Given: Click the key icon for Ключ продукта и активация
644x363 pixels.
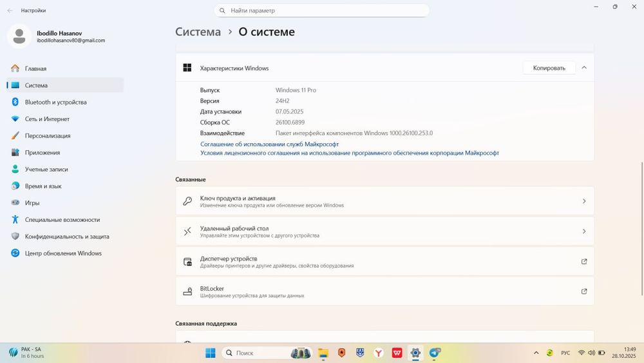Looking at the screenshot, I should (187, 201).
